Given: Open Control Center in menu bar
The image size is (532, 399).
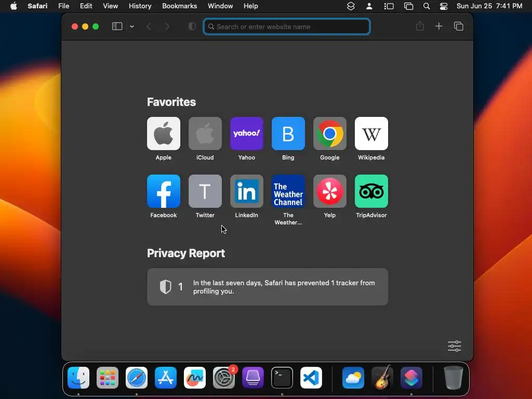Looking at the screenshot, I should [x=444, y=6].
